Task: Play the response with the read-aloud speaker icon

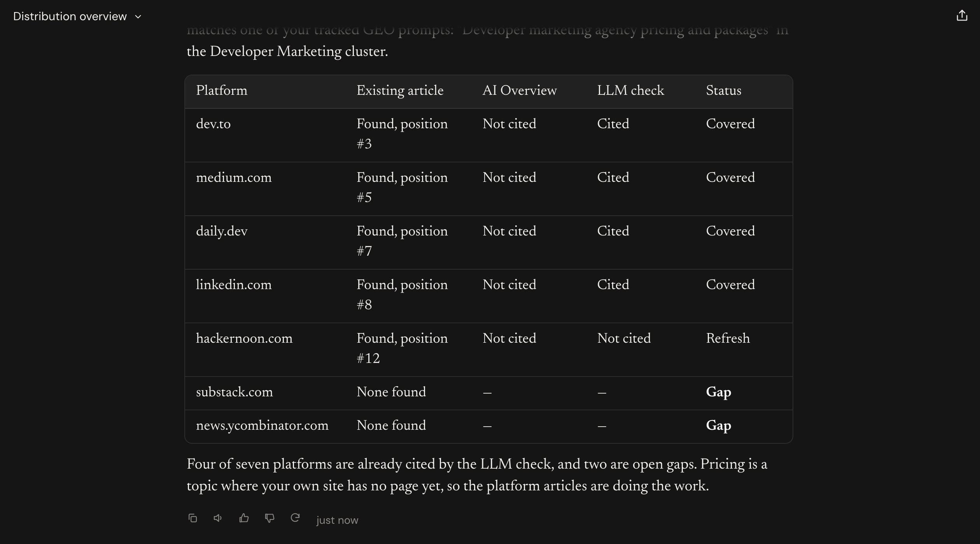Action: pos(218,518)
